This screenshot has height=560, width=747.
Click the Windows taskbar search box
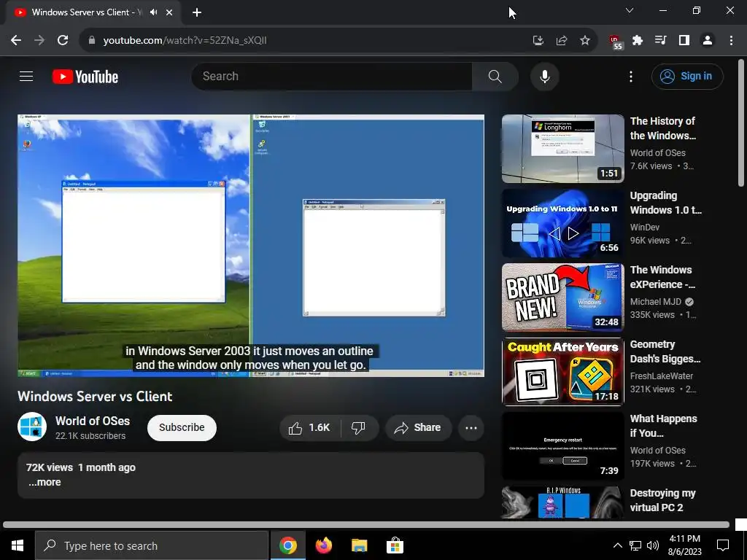click(x=152, y=545)
